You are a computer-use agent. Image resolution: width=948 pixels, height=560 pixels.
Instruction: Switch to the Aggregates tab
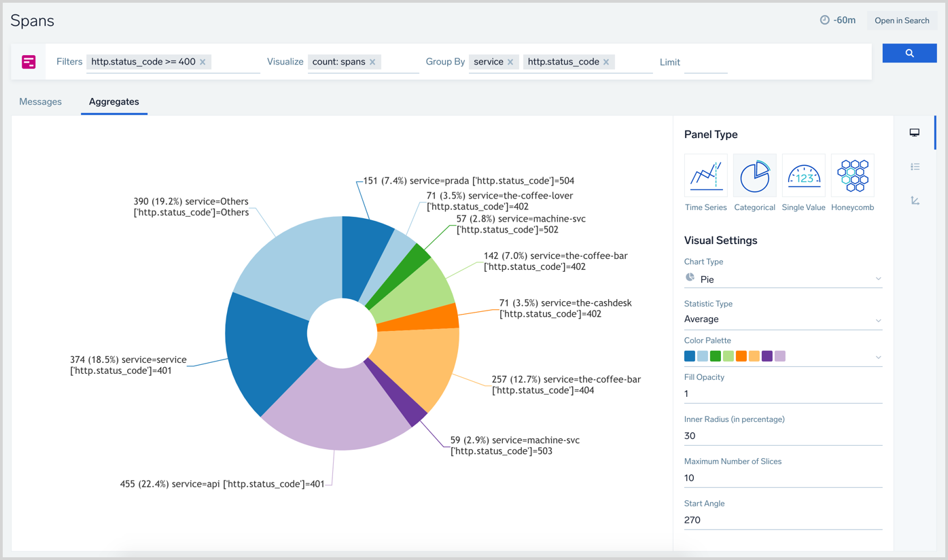coord(113,102)
